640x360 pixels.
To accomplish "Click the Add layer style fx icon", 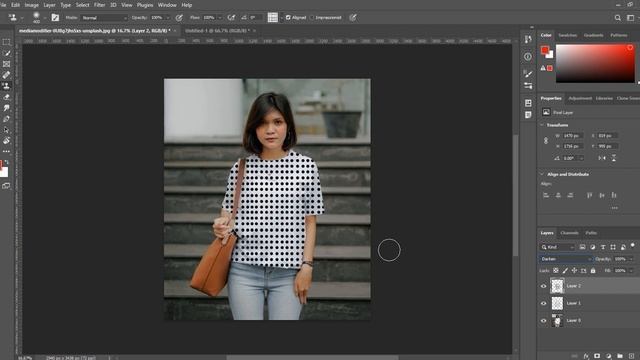I will coord(586,356).
